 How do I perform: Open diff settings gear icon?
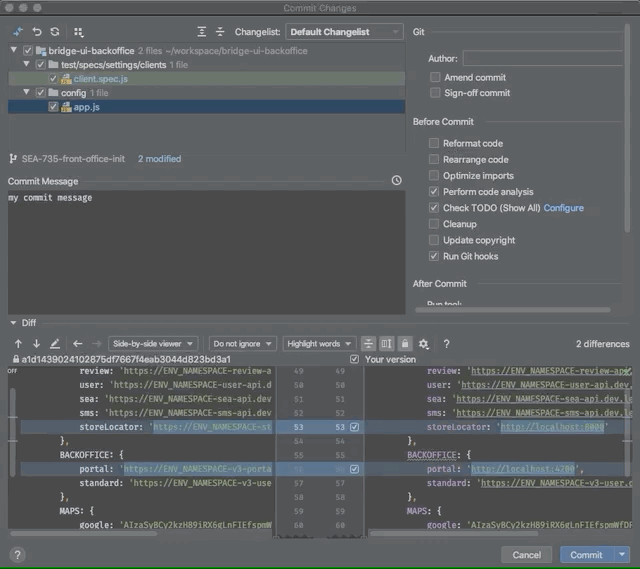pyautogui.click(x=424, y=343)
